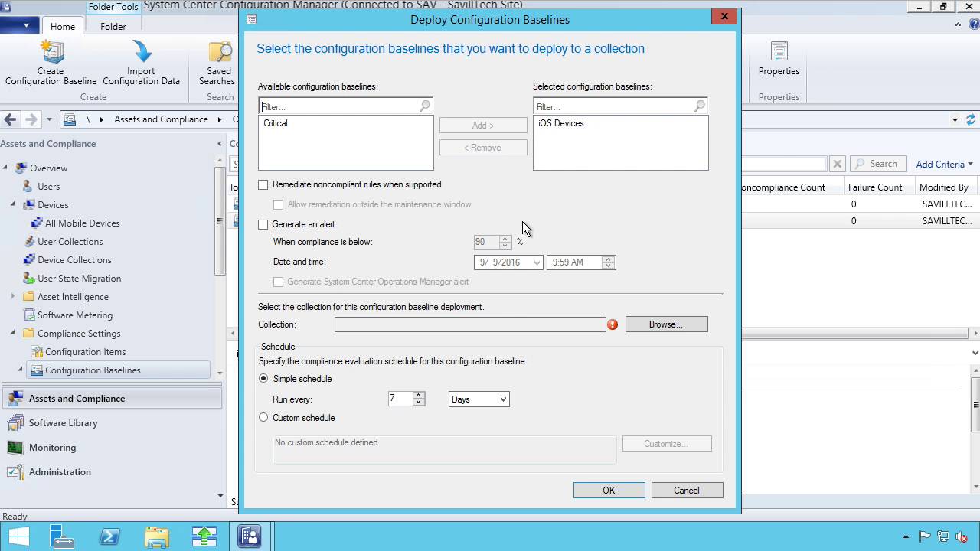
Task: Select Assets and Compliance workspace
Action: tap(111, 398)
